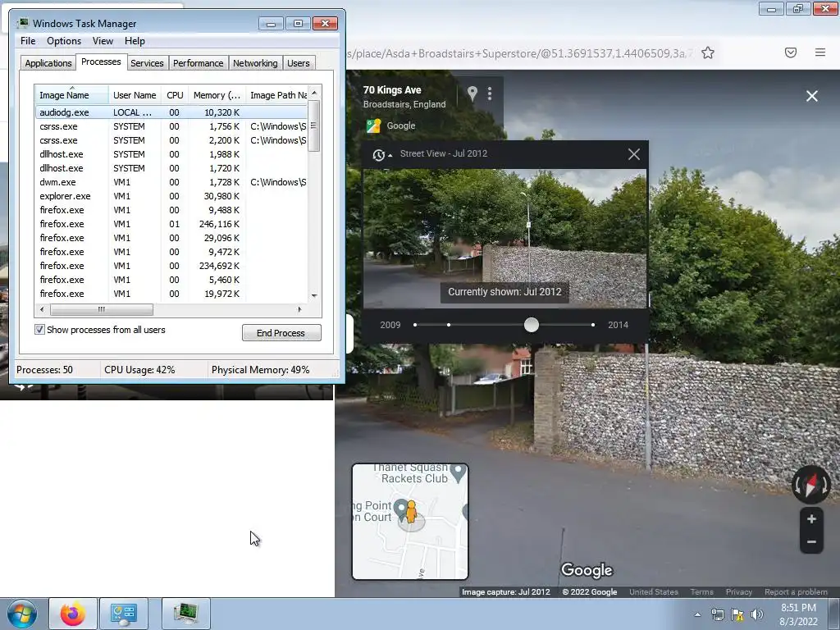Image resolution: width=840 pixels, height=630 pixels.
Task: Open File menu in Task Manager
Action: pyautogui.click(x=28, y=41)
